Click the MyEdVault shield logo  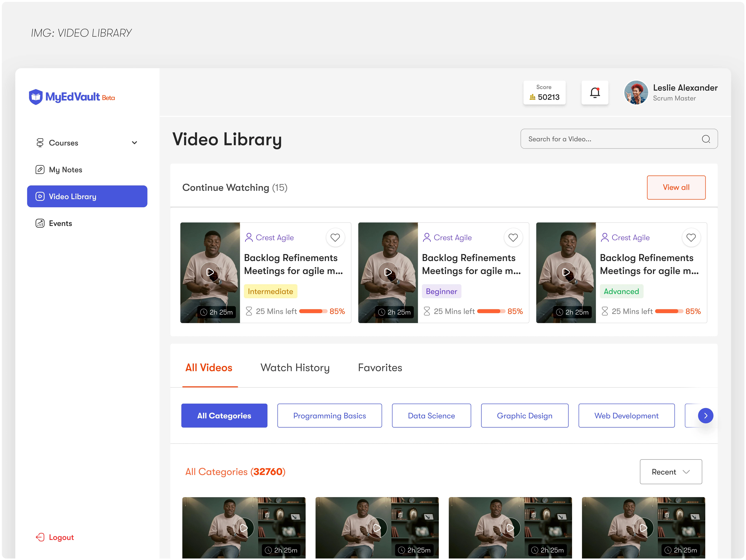[36, 97]
